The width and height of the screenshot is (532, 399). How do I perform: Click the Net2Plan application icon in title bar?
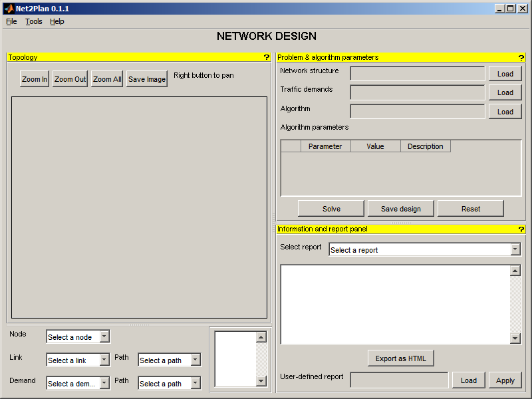(9, 9)
